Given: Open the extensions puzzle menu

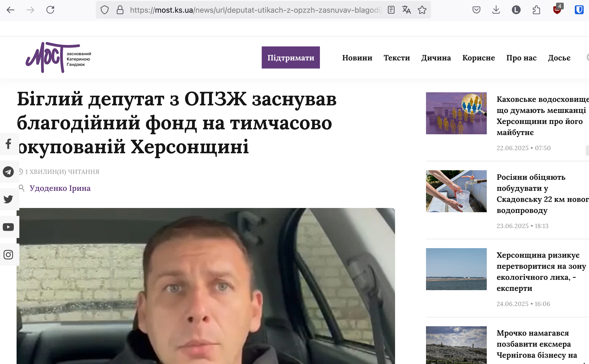Looking at the screenshot, I should [x=536, y=10].
